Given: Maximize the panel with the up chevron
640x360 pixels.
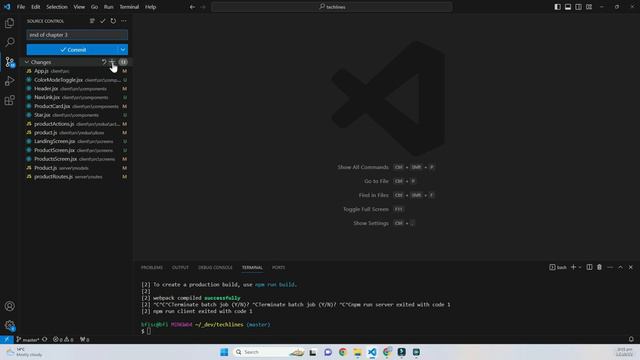Looking at the screenshot, I should coord(620,267).
